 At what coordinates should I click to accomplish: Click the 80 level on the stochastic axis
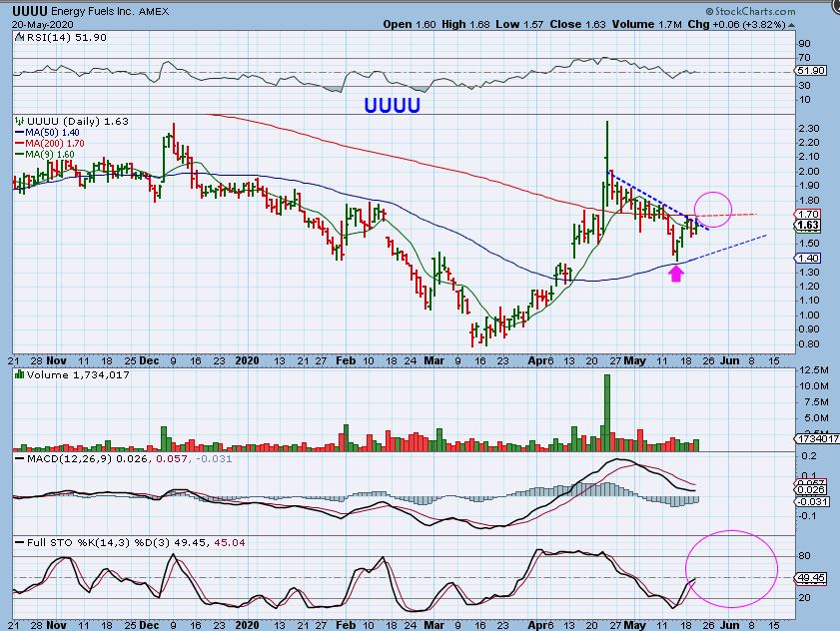pos(804,556)
